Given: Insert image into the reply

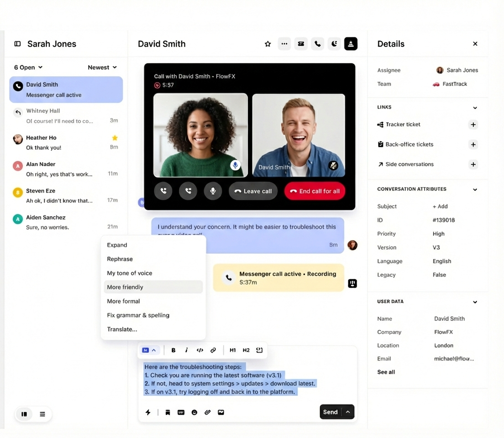Looking at the screenshot, I should pyautogui.click(x=221, y=412).
